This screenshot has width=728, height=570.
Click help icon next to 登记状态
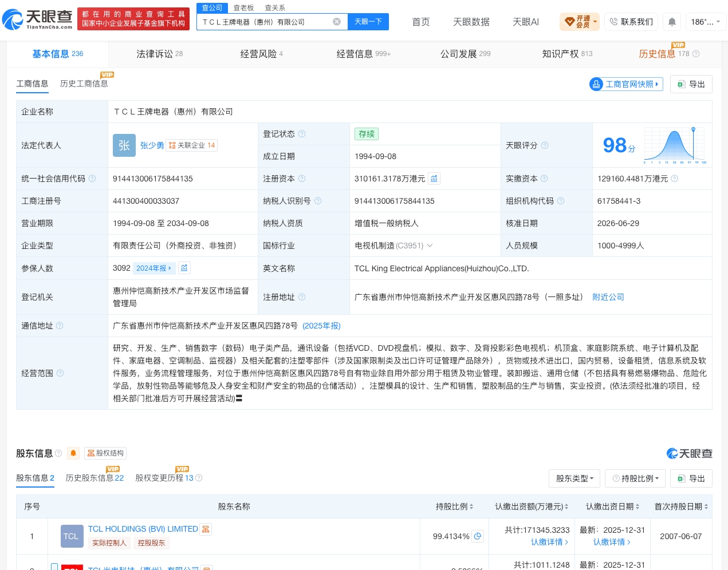[302, 134]
